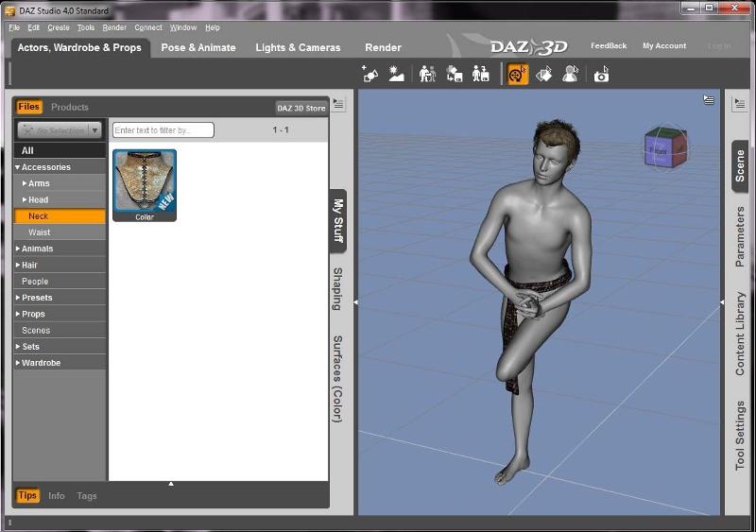Open the Window menu

point(183,27)
